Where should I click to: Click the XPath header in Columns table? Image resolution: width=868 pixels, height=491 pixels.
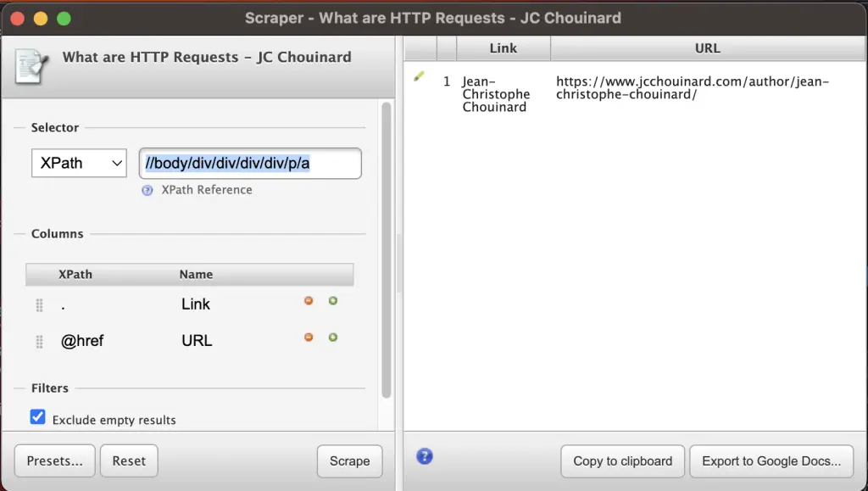tap(75, 275)
